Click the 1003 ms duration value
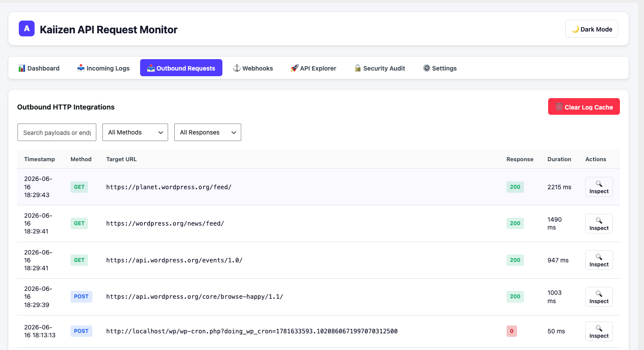The height and width of the screenshot is (350, 644). coord(555,297)
